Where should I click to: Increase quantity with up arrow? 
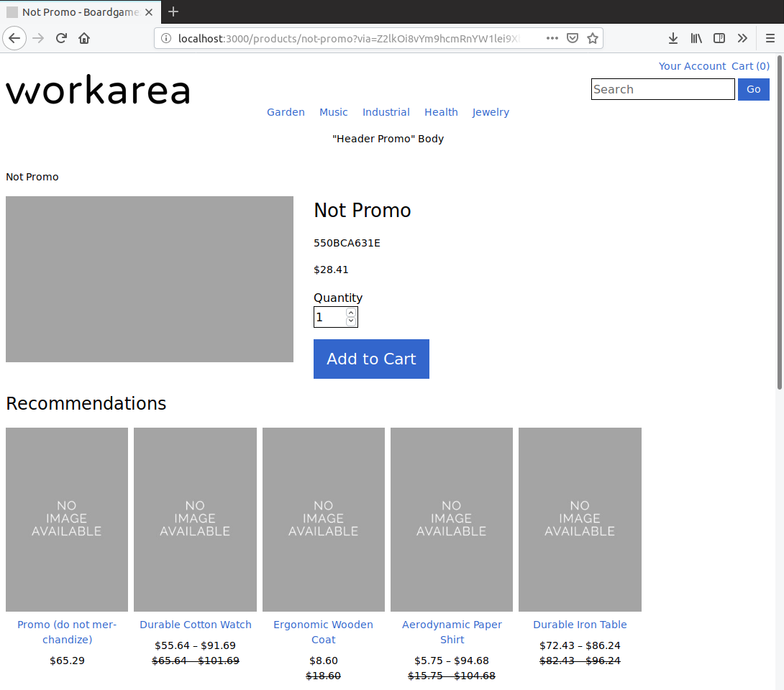pyautogui.click(x=351, y=313)
